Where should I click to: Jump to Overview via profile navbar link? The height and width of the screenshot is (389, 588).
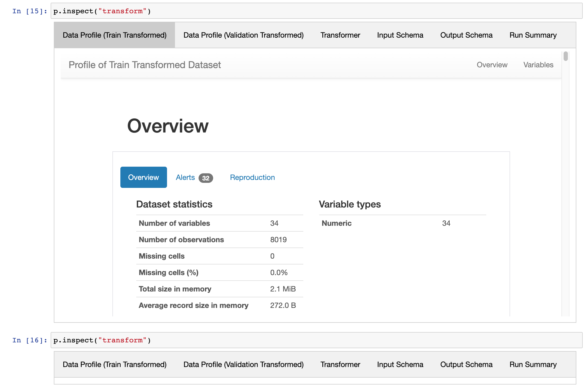(492, 65)
